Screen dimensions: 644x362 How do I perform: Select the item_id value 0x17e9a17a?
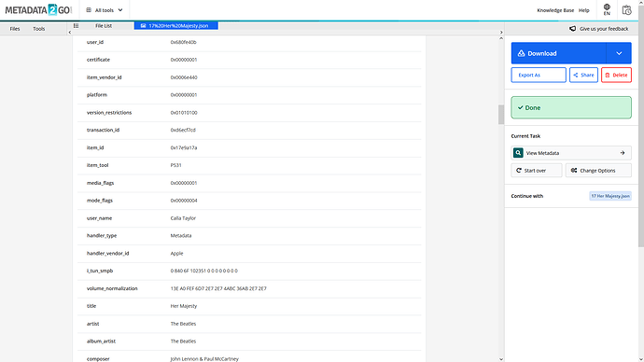(184, 147)
